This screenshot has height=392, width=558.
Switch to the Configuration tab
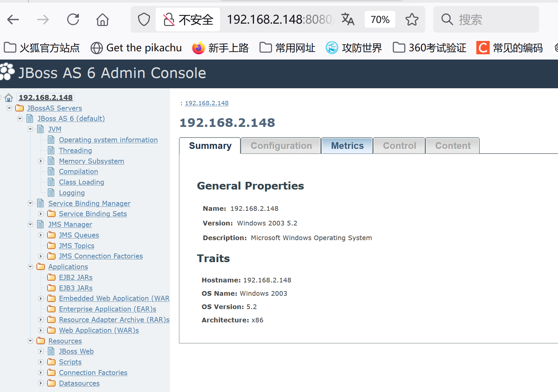coord(281,146)
